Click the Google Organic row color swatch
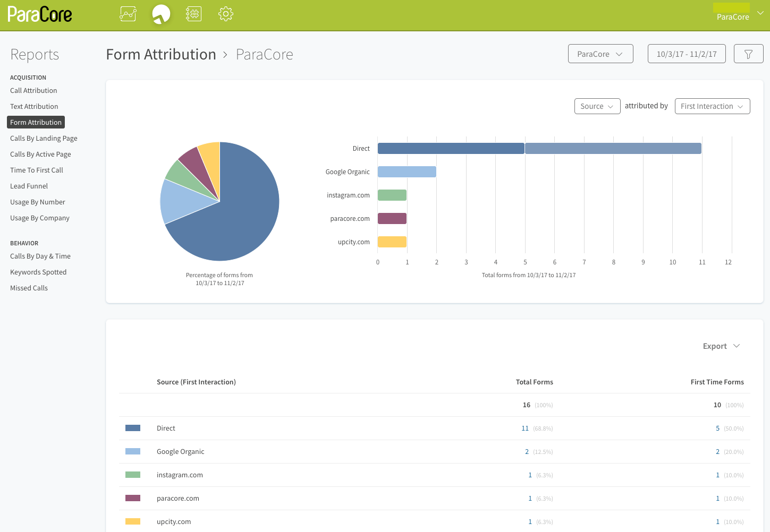770x532 pixels. 133,451
